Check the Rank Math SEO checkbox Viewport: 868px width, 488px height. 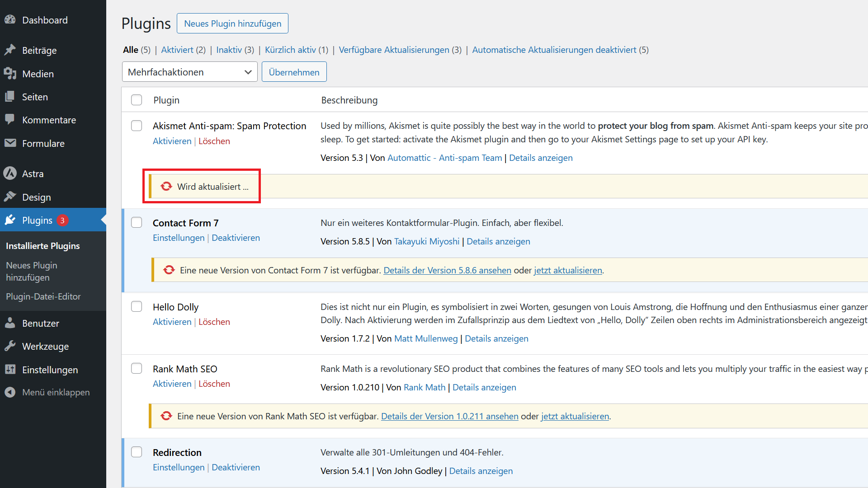tap(137, 368)
